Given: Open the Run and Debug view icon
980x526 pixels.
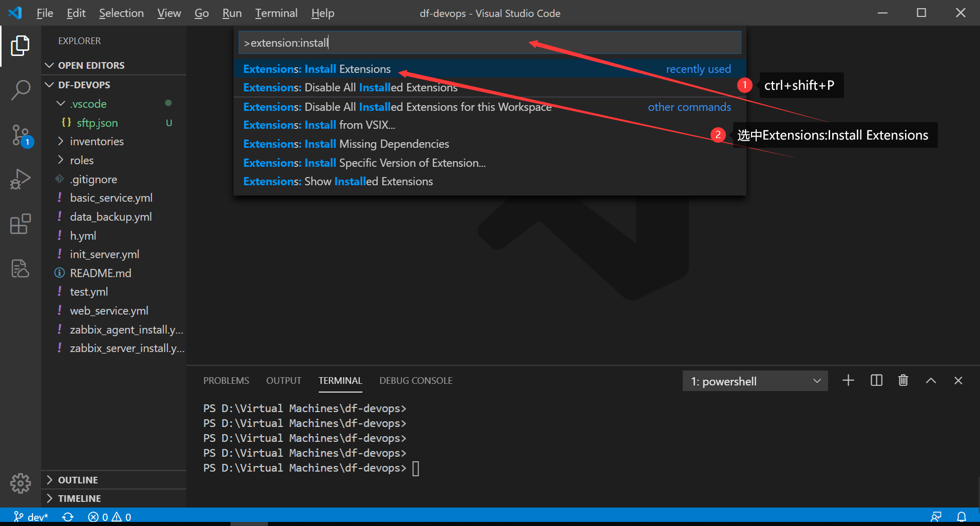Looking at the screenshot, I should pyautogui.click(x=20, y=179).
